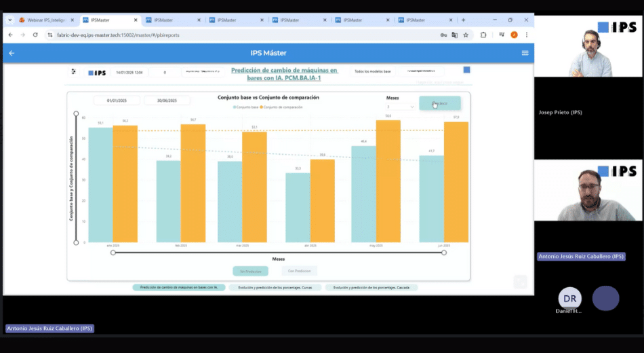Click the blue square icon beside model filter

[466, 70]
